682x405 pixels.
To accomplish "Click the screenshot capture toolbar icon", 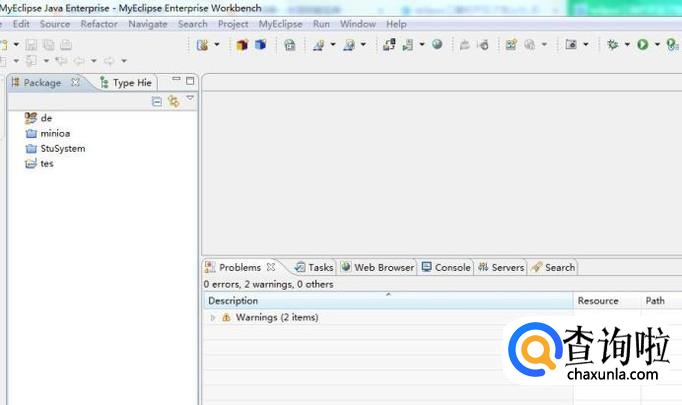I will 571,44.
